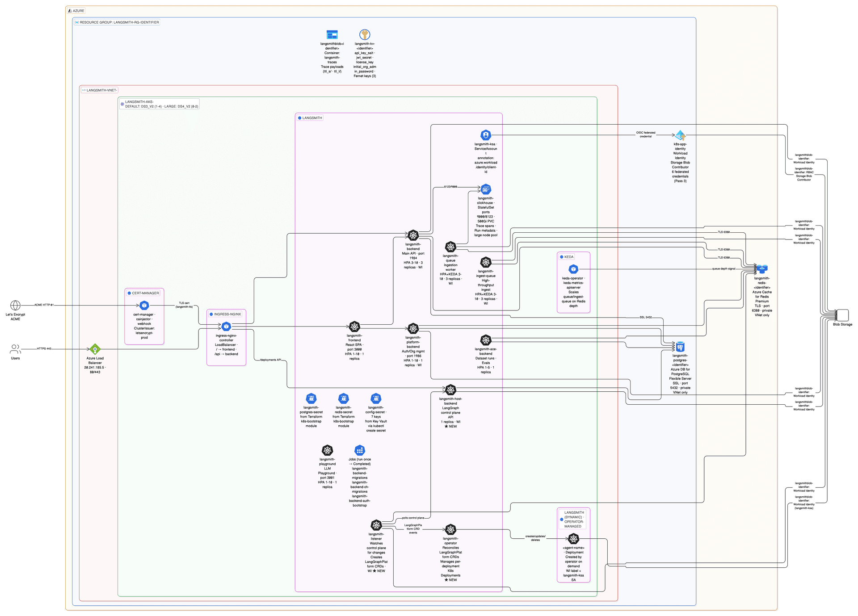Select the langsmith-ingest-queue node icon
Screen dimensions: 858x616
[x=486, y=262]
